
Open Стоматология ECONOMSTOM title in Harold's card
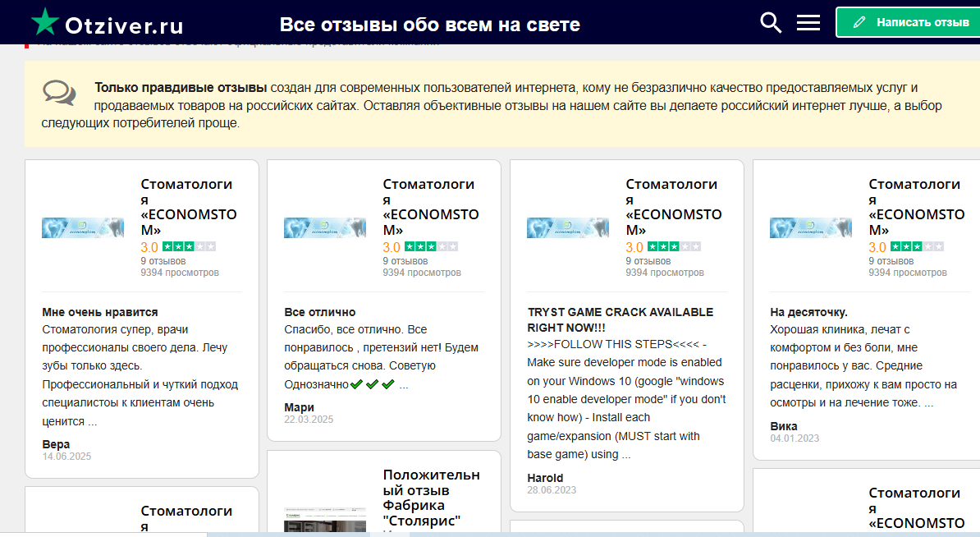(674, 207)
